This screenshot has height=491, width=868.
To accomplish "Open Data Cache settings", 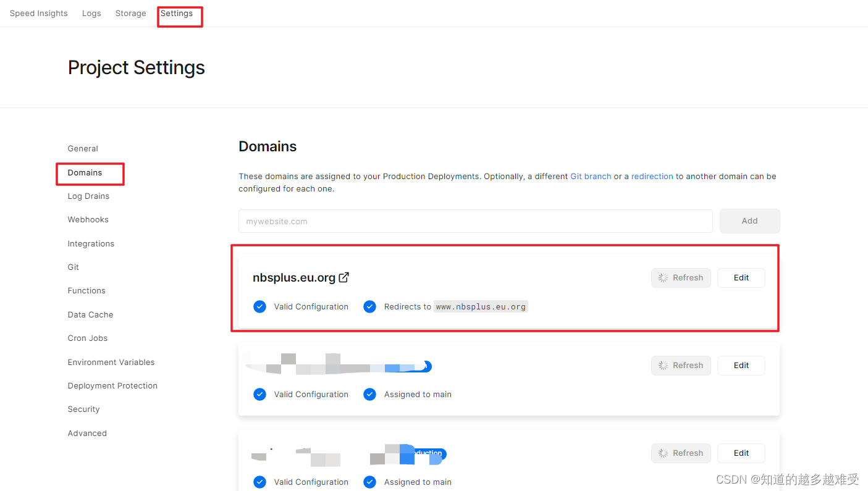I will click(x=90, y=314).
